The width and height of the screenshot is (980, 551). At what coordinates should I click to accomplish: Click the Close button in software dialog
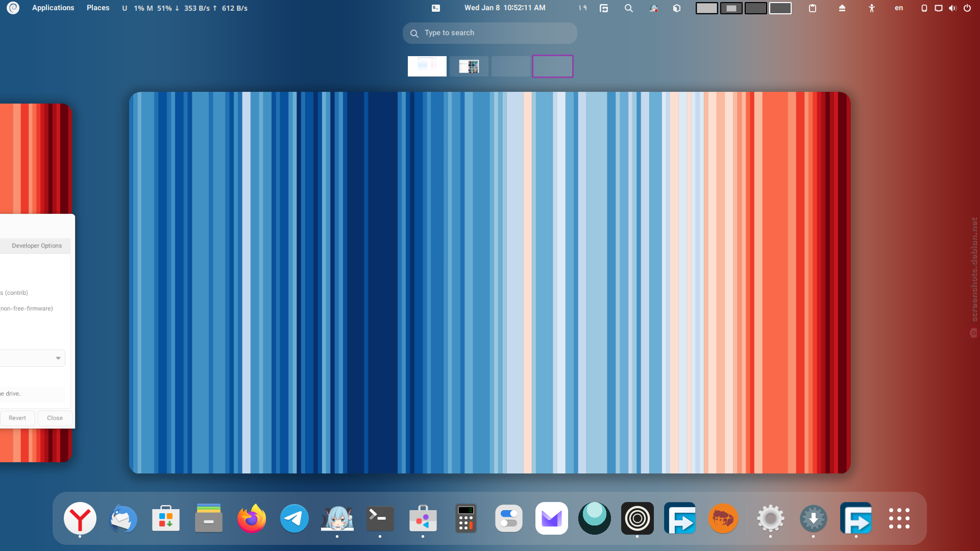point(55,418)
